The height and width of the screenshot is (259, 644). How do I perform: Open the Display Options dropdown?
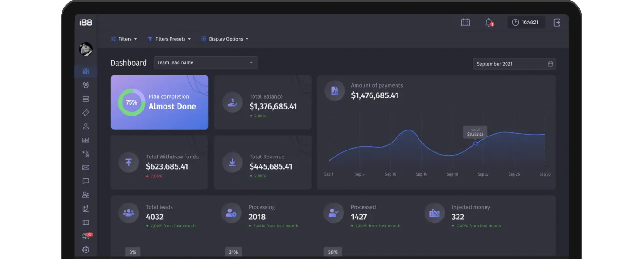[x=225, y=39]
